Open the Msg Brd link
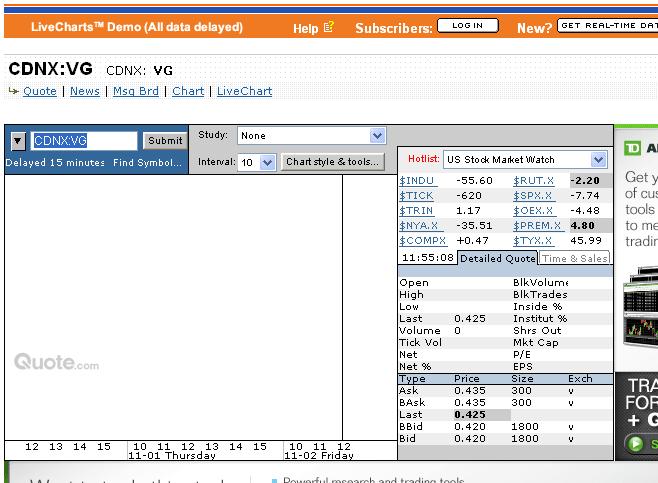The image size is (658, 483). click(x=136, y=91)
